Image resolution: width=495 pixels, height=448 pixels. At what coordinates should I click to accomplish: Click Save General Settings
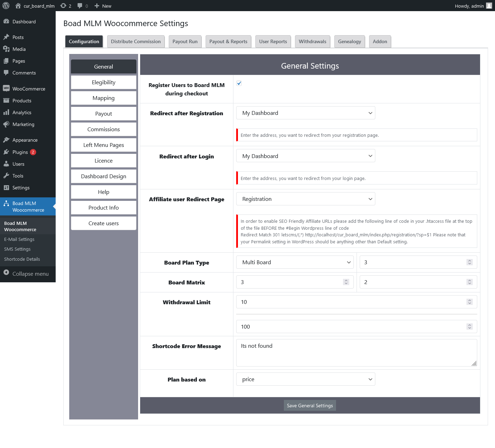pyautogui.click(x=310, y=405)
